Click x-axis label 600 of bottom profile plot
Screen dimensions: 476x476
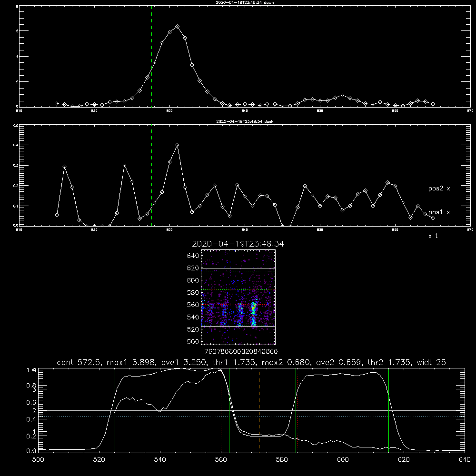(343, 460)
